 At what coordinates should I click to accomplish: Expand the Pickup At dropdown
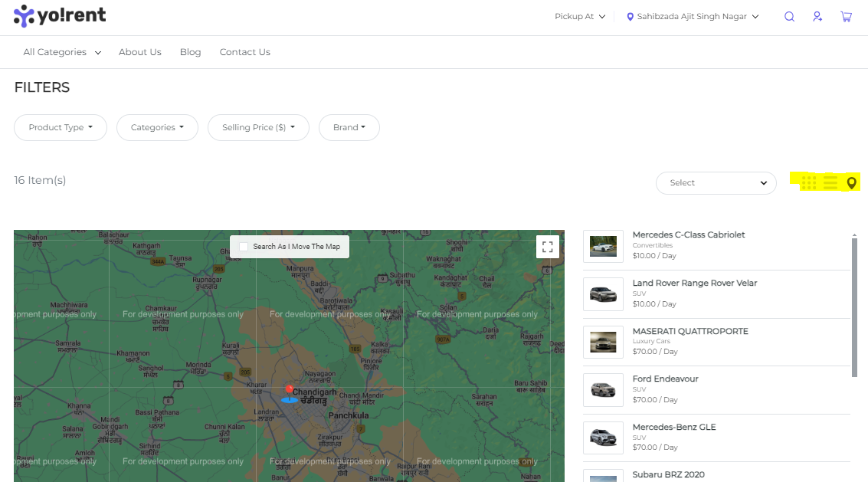[x=580, y=17]
